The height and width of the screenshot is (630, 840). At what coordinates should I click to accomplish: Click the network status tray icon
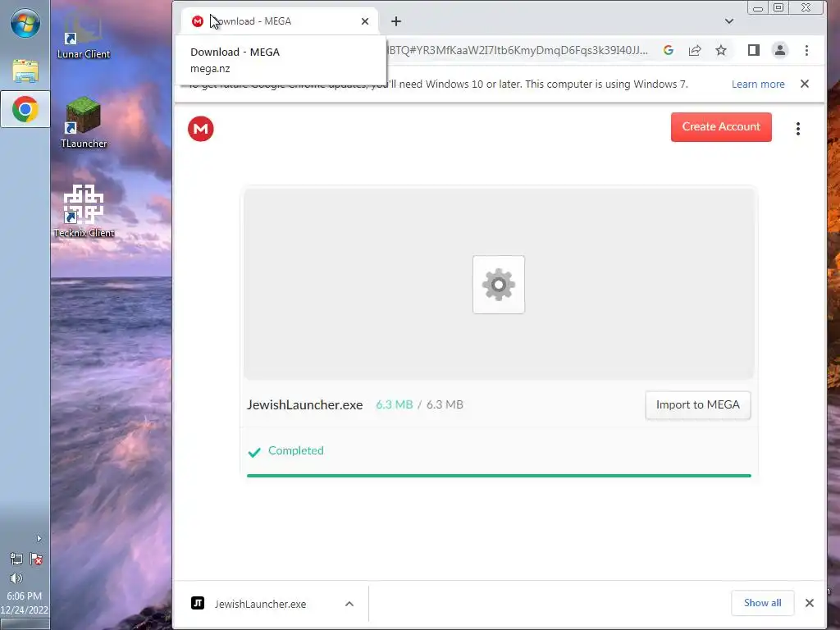[x=16, y=559]
